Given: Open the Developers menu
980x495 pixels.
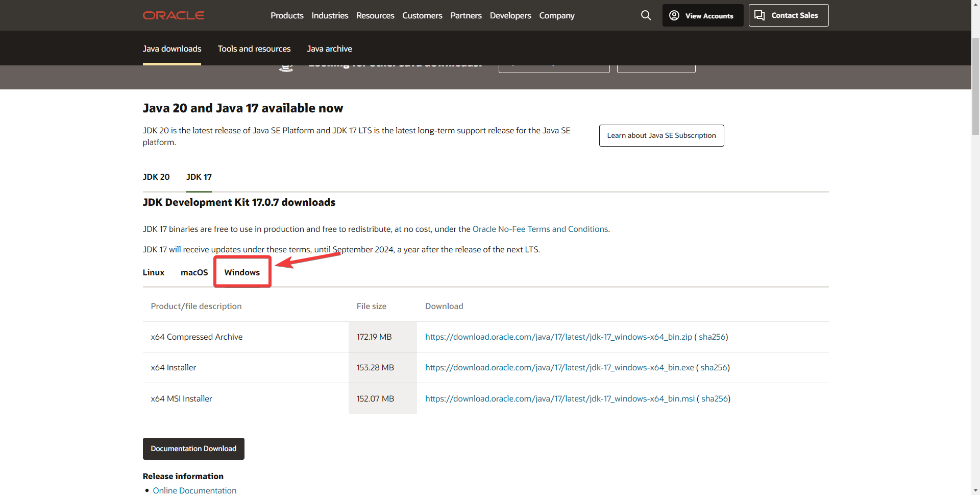Looking at the screenshot, I should pyautogui.click(x=510, y=15).
